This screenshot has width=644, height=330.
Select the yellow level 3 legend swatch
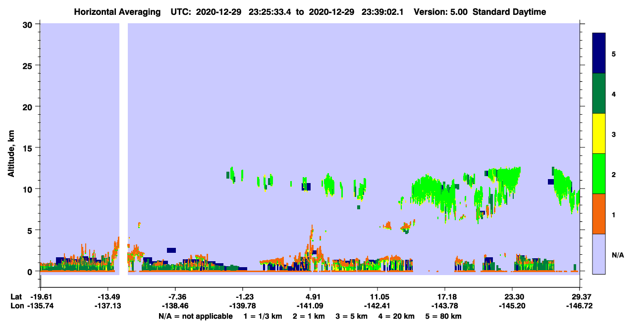pos(599,134)
